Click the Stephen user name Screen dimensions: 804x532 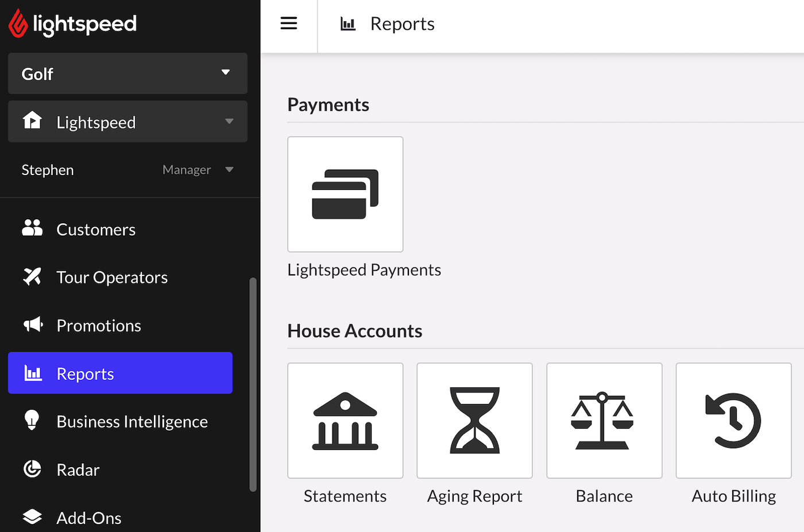pos(48,170)
